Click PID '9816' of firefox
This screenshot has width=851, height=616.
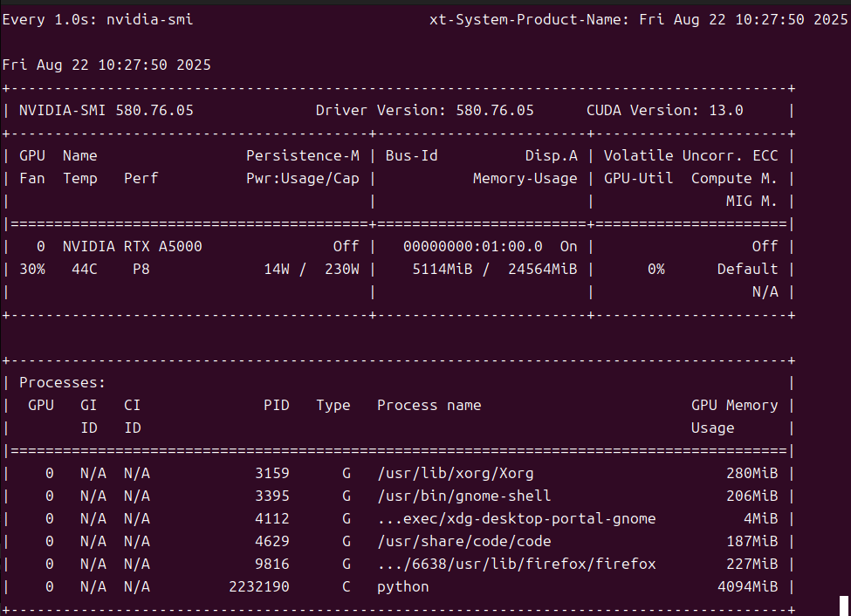click(x=272, y=565)
